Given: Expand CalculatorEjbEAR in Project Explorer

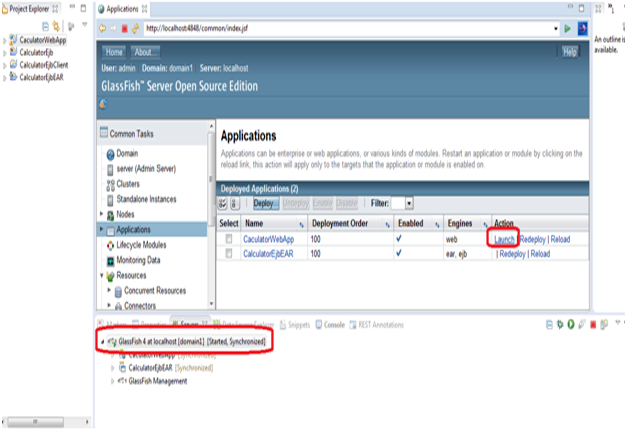Looking at the screenshot, I should click(4, 78).
